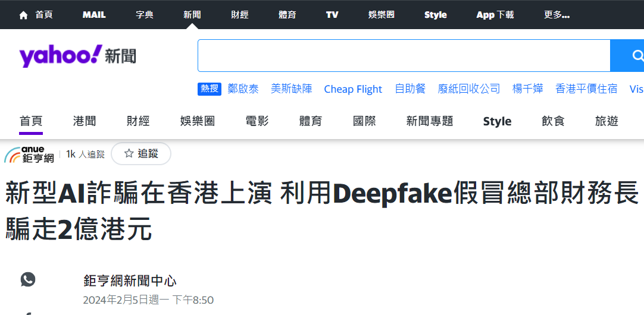Switch to 體育 tab in news navigation
This screenshot has width=644, height=315.
[311, 121]
